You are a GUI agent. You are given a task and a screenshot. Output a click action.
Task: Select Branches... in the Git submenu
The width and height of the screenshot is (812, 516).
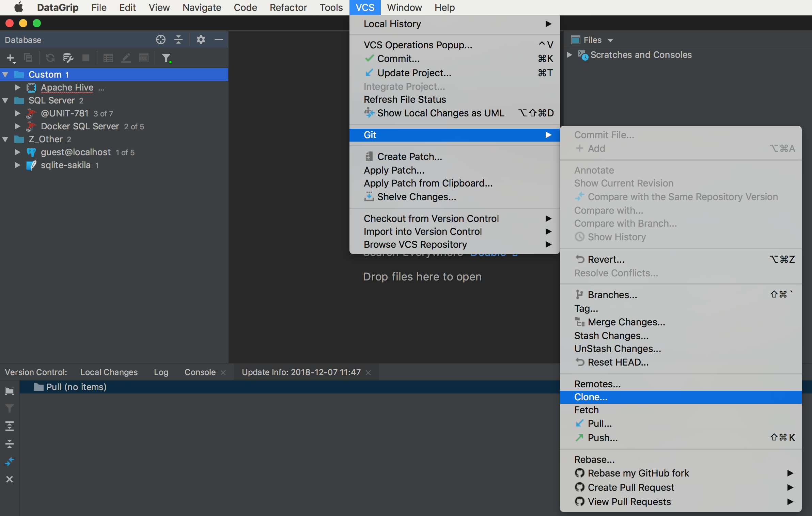tap(681, 295)
